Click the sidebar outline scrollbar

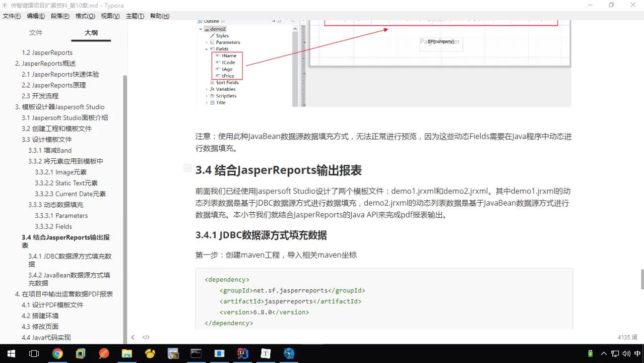(x=125, y=209)
